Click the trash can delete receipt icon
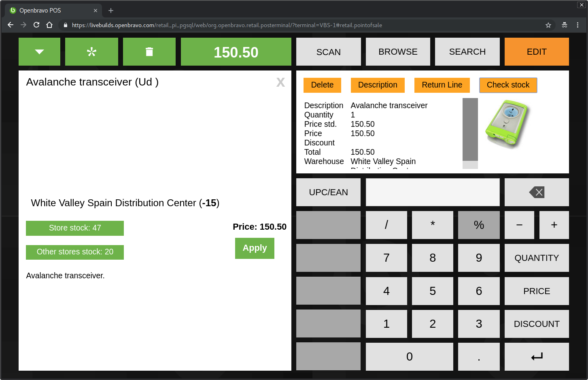 (149, 52)
